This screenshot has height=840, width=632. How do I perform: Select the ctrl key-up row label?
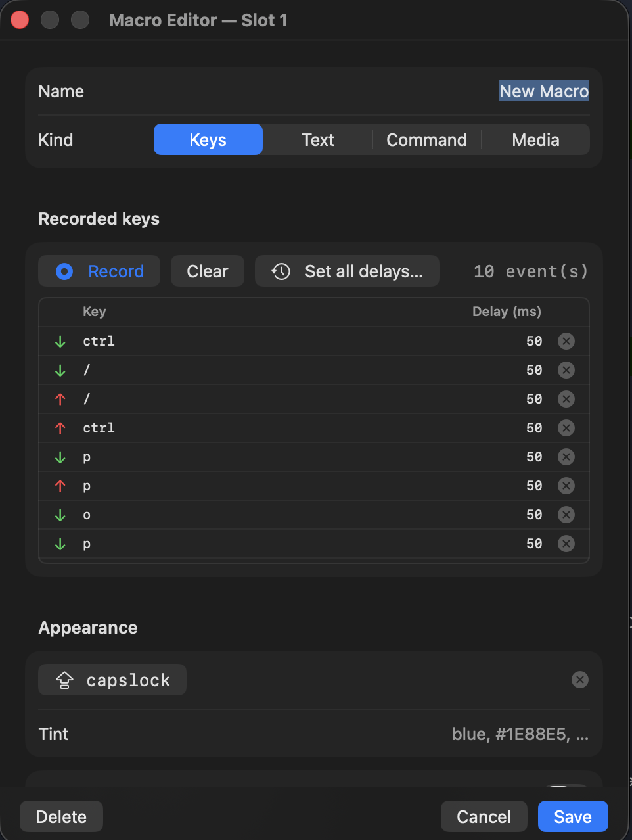[99, 428]
